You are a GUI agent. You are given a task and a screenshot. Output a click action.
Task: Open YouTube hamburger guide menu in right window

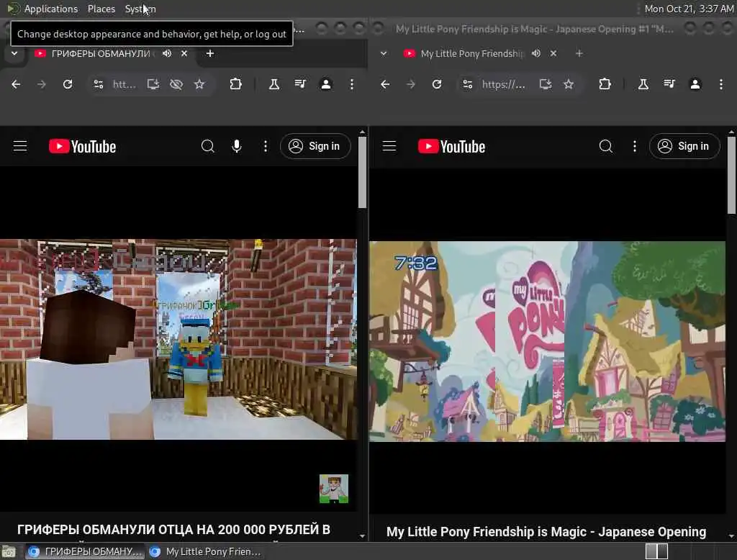click(389, 146)
